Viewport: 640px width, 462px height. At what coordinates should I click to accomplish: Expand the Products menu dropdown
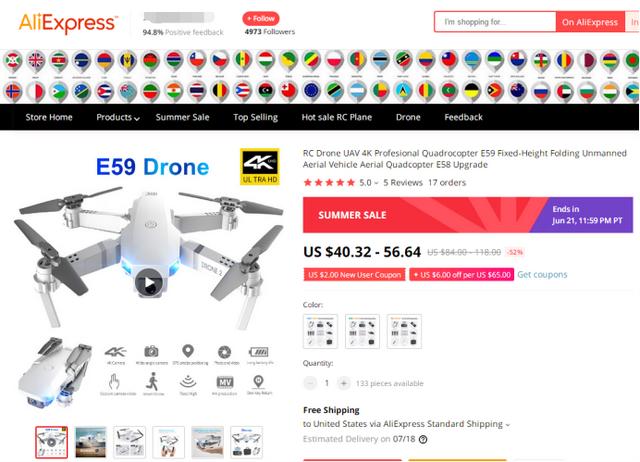click(x=118, y=118)
